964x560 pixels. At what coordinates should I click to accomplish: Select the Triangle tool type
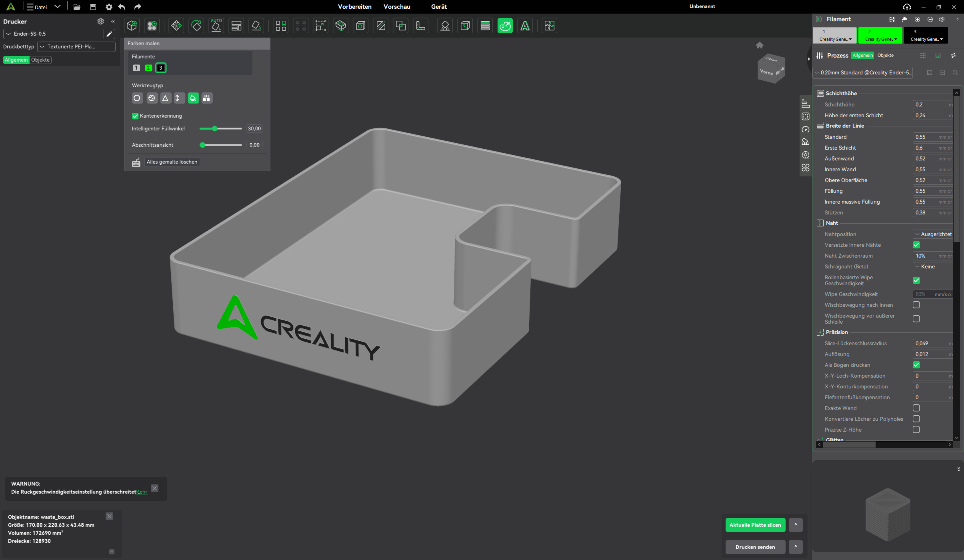point(165,98)
